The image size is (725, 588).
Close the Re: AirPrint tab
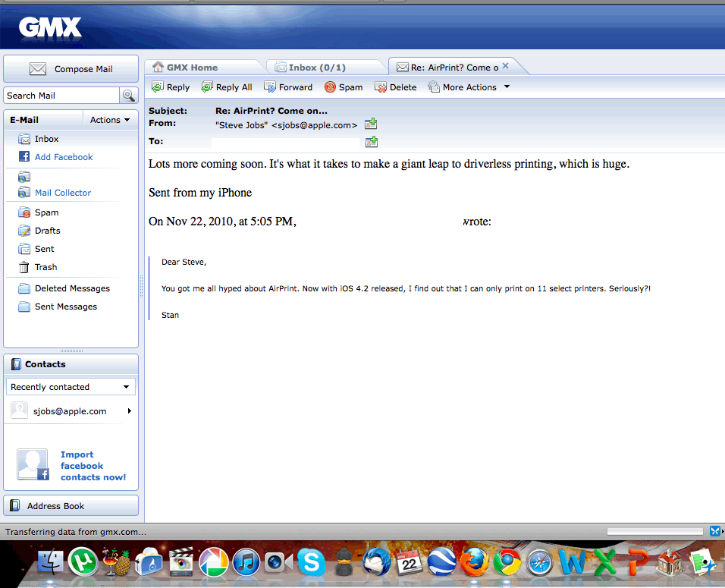(x=505, y=66)
